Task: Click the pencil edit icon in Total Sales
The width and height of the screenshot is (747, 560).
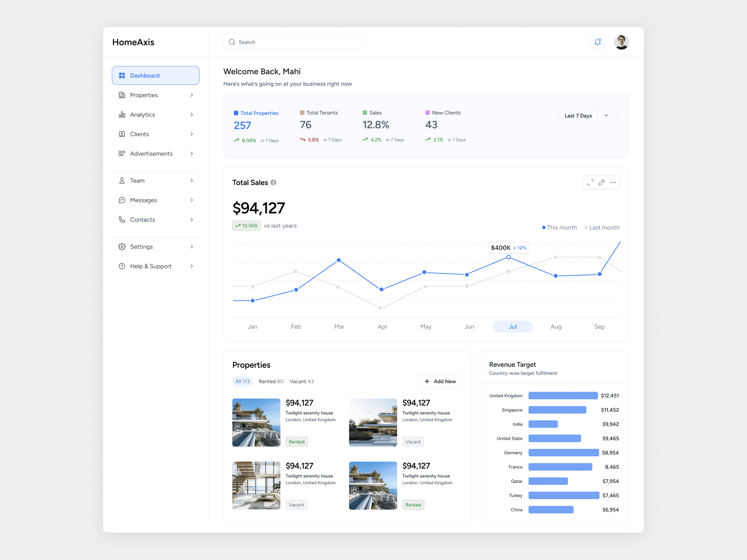Action: tap(601, 183)
